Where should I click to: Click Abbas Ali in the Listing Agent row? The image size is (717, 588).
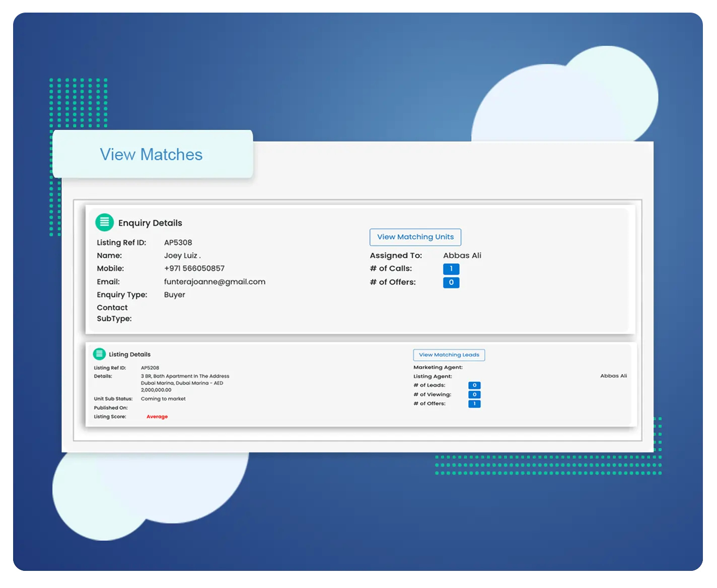[613, 376]
